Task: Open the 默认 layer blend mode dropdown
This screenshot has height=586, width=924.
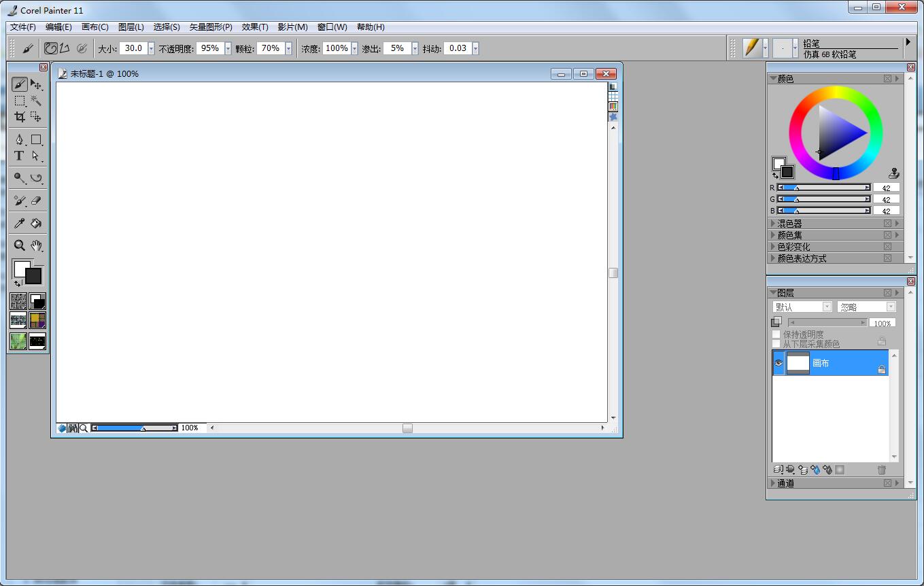Action: pos(826,306)
